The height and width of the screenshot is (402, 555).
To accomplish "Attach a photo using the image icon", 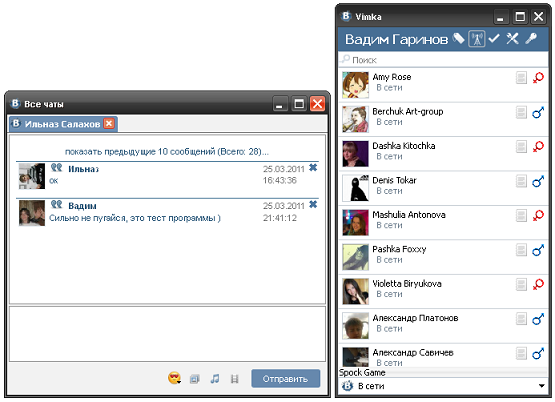I will [x=194, y=379].
